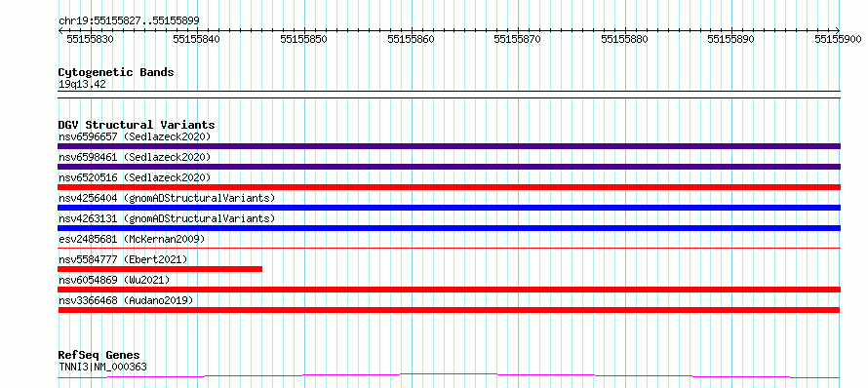
Task: Select the red bar under nsv6520516
Action: click(449, 187)
